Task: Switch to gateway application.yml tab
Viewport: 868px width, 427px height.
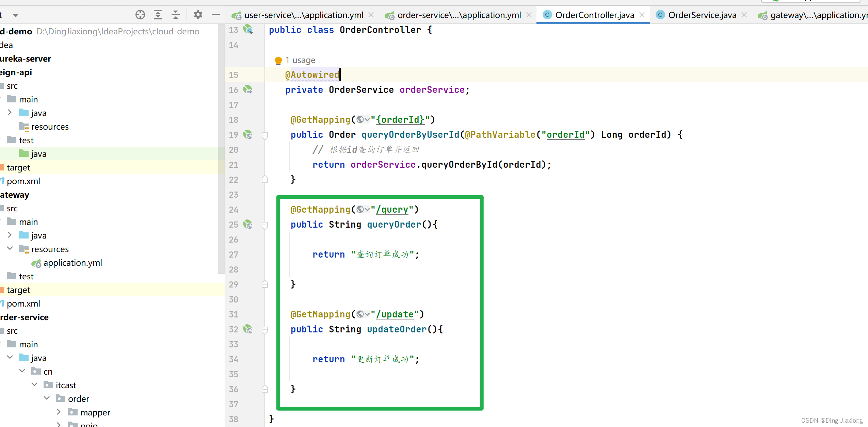Action: 812,15
